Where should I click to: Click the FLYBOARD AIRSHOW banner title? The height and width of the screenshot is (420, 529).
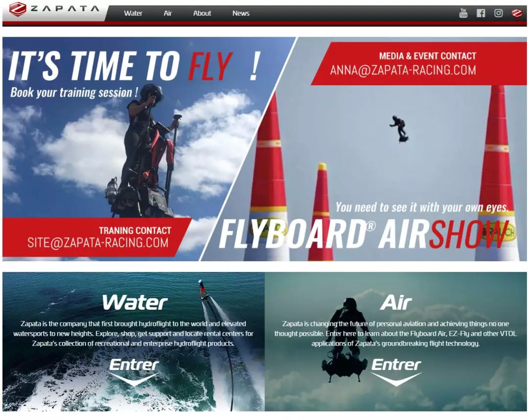click(364, 234)
